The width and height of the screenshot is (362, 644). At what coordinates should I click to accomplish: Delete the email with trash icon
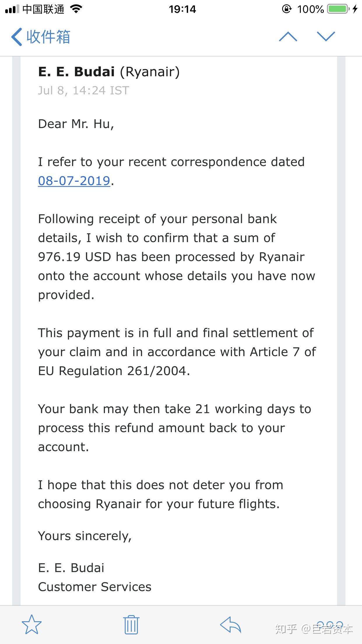(131, 624)
